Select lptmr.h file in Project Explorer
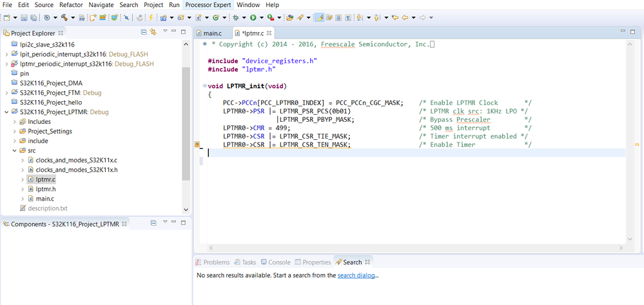The width and height of the screenshot is (644, 305). click(x=45, y=189)
